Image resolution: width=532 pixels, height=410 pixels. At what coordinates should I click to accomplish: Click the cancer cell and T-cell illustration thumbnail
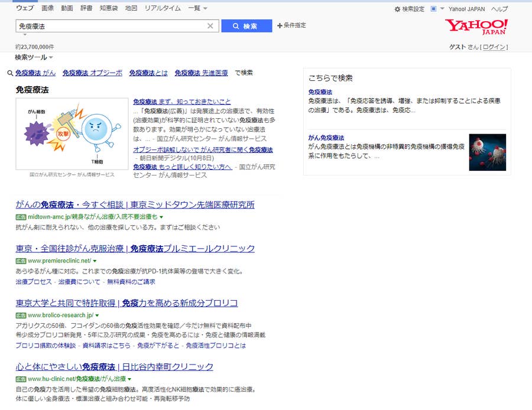pos(72,134)
